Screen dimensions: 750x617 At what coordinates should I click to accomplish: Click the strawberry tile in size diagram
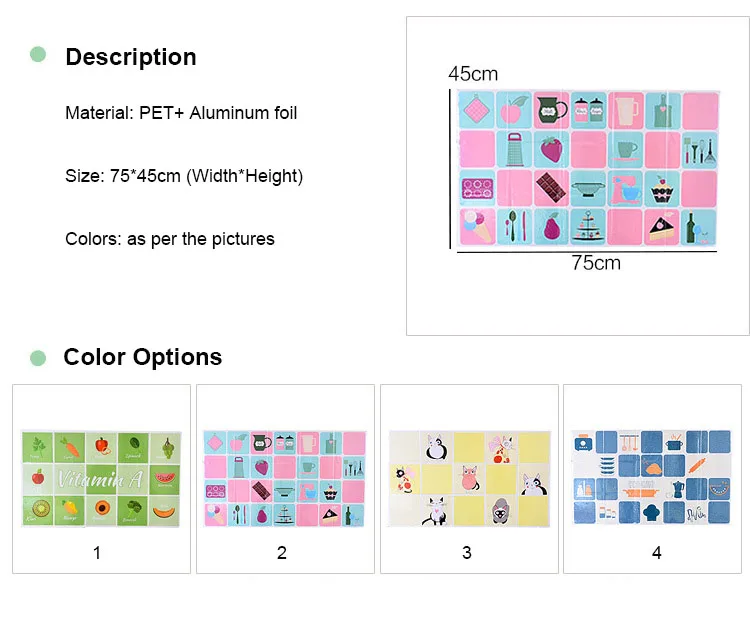pos(551,149)
